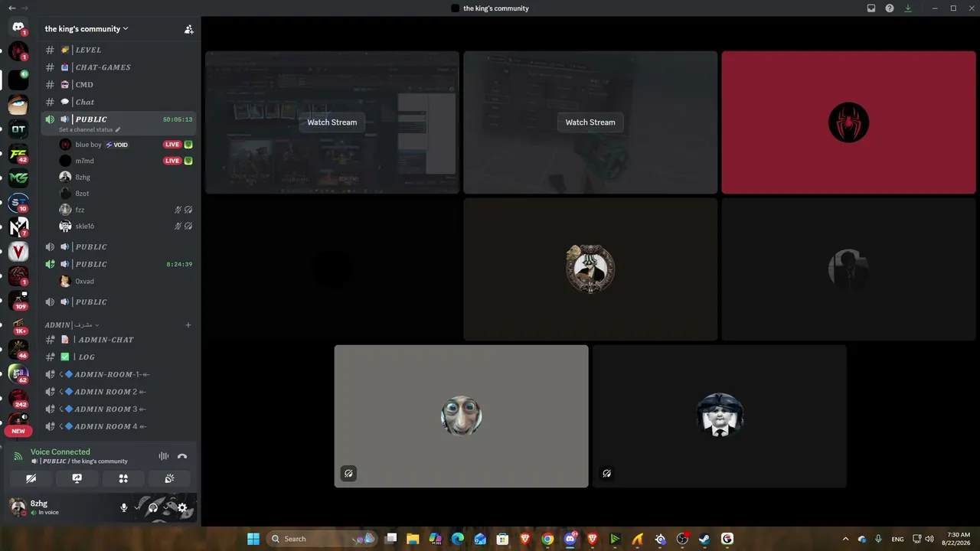Join ADMIN-ROOM-1 voice channel
The image size is (980, 551).
tap(119, 374)
